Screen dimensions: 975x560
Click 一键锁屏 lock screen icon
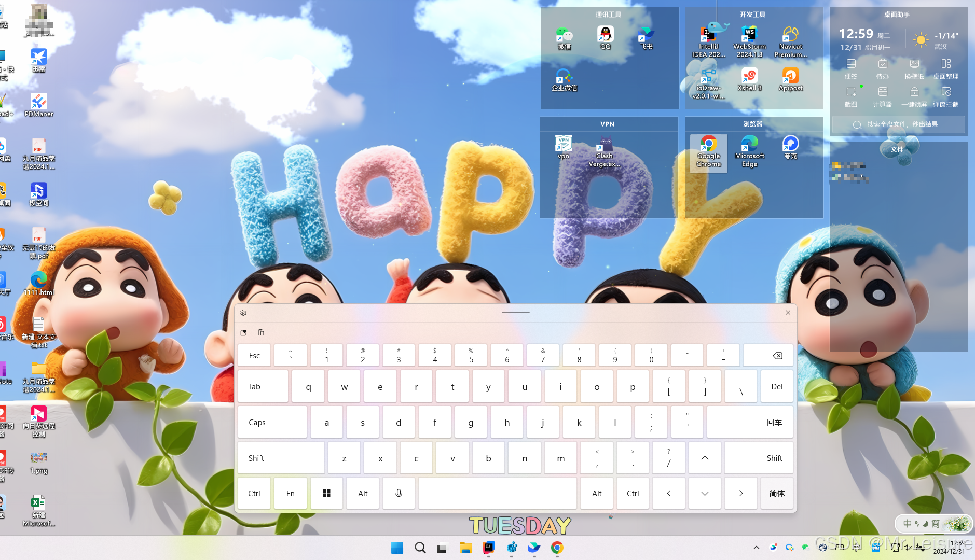[x=914, y=97]
